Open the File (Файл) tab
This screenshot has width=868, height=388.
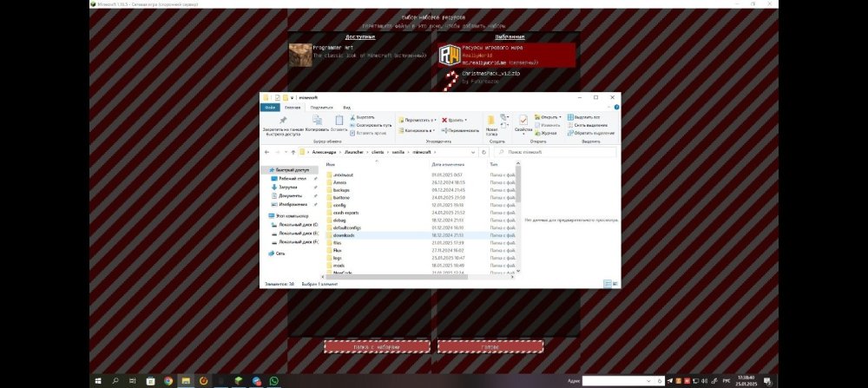point(270,108)
